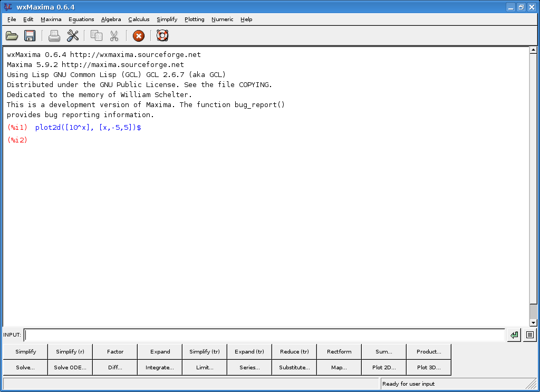The height and width of the screenshot is (392, 540).
Task: Click the Diff... button
Action: coord(115,368)
